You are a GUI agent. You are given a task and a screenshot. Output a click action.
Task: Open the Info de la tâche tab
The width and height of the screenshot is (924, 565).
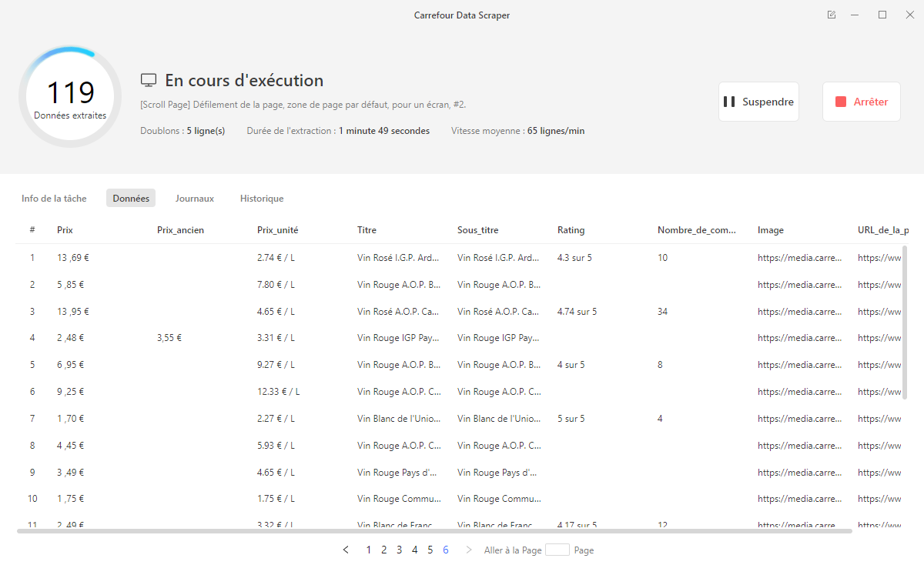(54, 199)
